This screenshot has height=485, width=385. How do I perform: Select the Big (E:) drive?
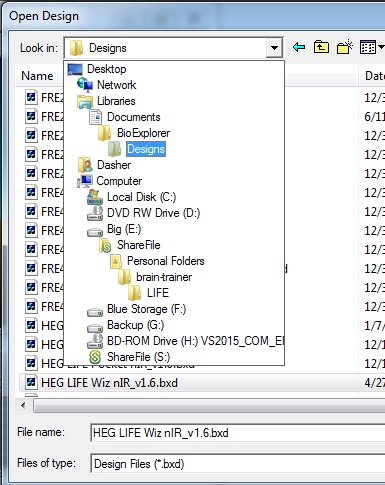[124, 229]
